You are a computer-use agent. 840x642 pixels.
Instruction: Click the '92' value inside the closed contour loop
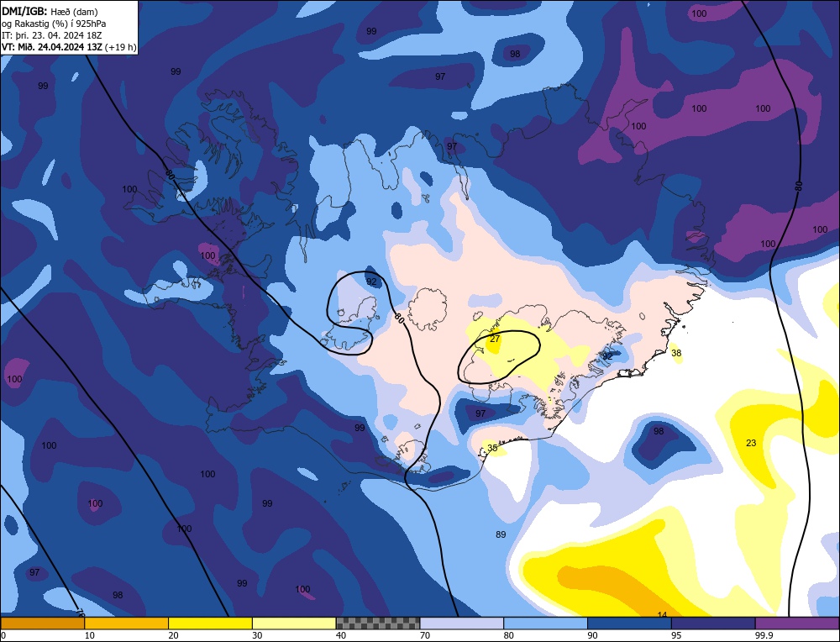coord(371,282)
